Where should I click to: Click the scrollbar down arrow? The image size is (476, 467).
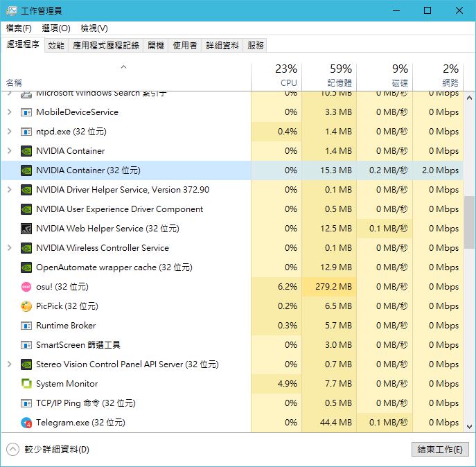(469, 427)
